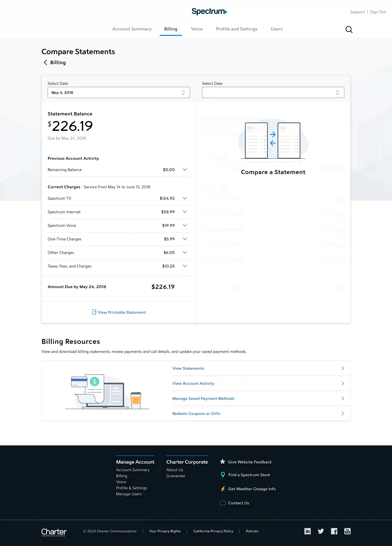Click footer Manage Users link

pyautogui.click(x=129, y=494)
